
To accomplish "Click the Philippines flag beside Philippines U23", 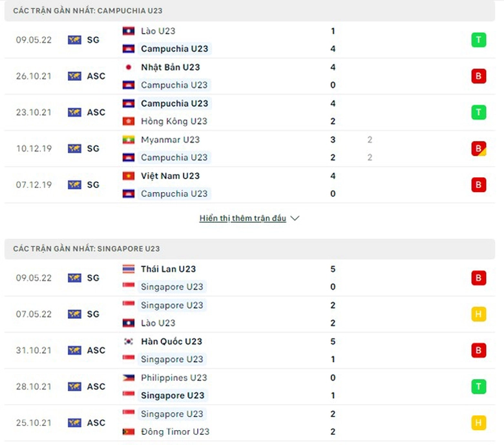I will (128, 378).
